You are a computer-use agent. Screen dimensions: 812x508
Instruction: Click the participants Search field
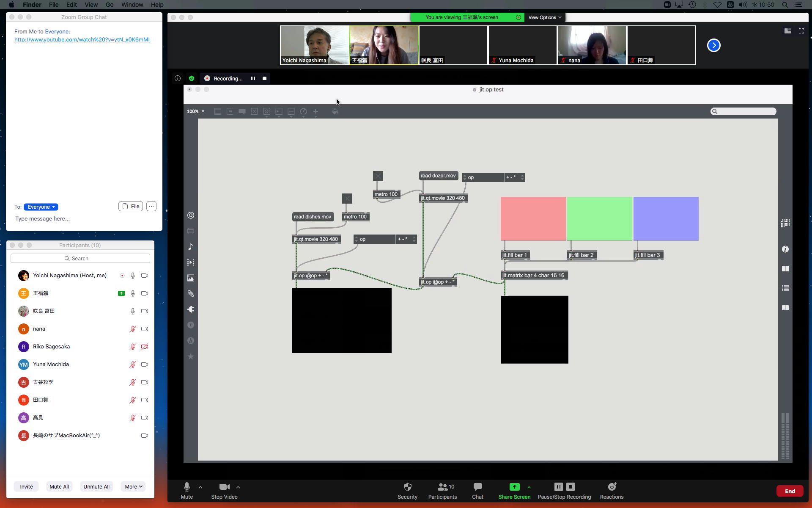click(x=80, y=258)
